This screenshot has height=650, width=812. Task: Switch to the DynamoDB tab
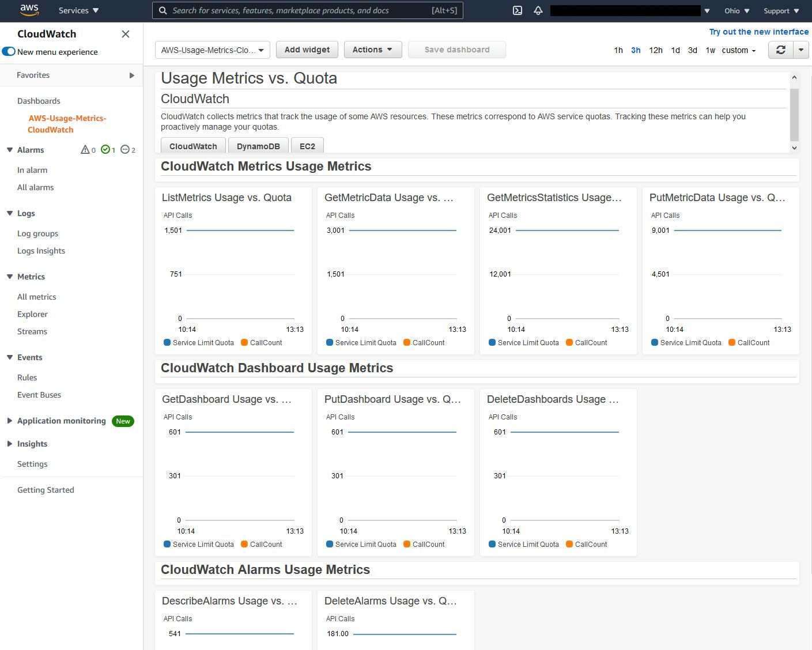click(x=258, y=146)
